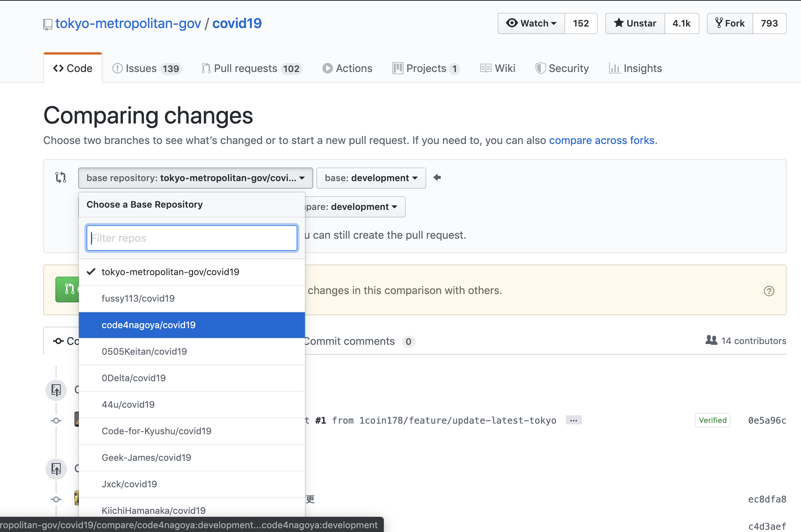Open the fork count 793

[769, 23]
